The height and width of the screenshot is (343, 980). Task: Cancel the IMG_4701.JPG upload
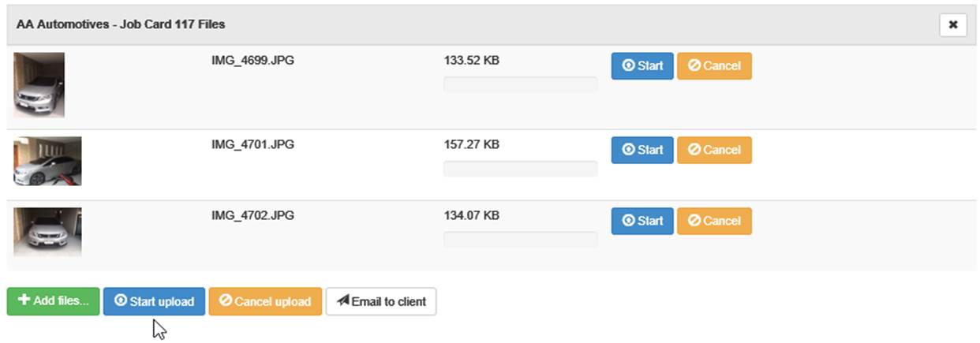(x=714, y=150)
